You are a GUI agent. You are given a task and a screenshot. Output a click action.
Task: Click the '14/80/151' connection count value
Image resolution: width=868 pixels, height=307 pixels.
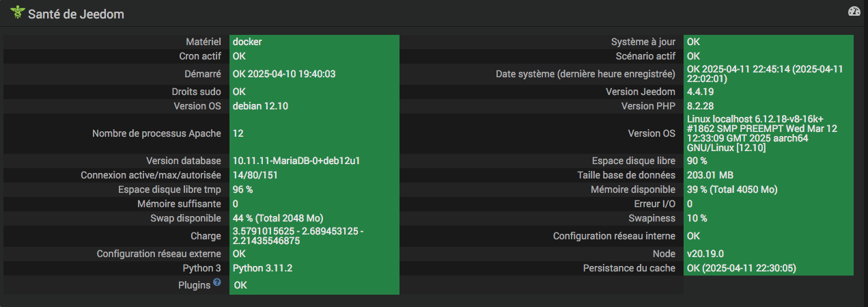[x=255, y=175]
